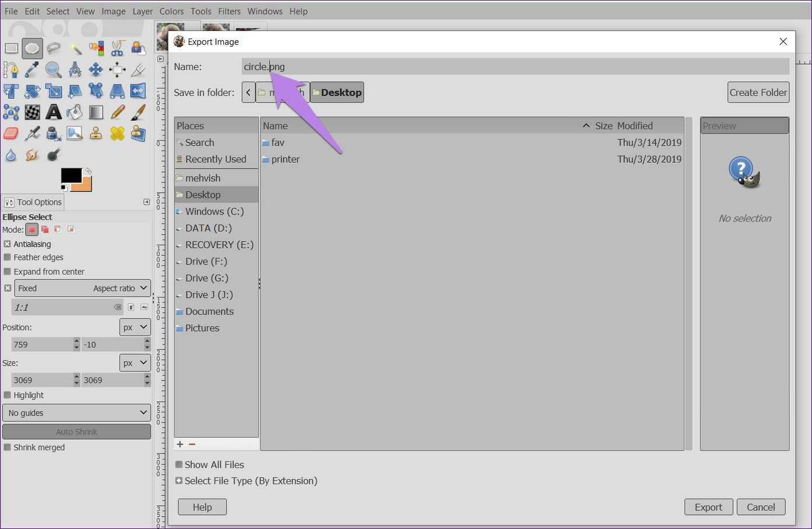812x529 pixels.
Task: Uncheck the Fixed aspect ratio checkbox
Action: [8, 288]
